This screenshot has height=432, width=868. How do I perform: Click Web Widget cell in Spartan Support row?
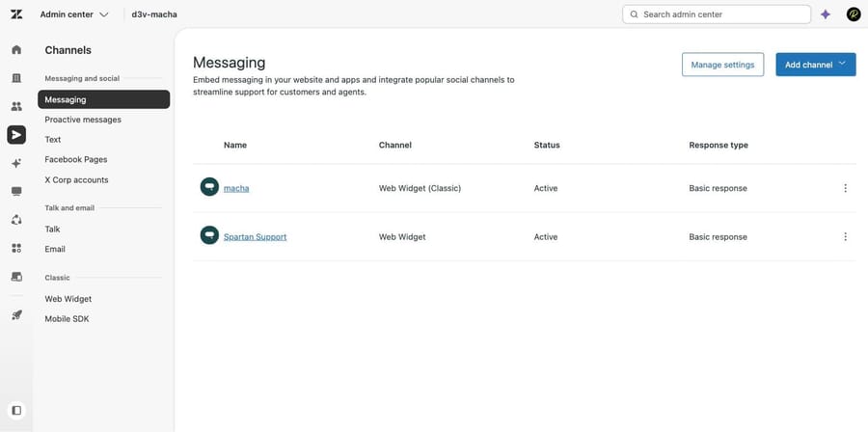coord(402,237)
